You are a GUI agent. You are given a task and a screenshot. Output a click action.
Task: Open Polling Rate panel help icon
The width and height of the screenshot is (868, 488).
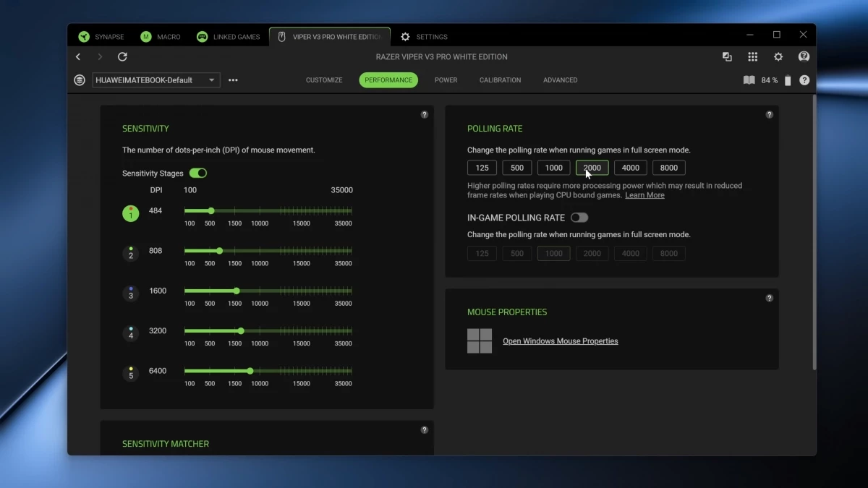(769, 114)
